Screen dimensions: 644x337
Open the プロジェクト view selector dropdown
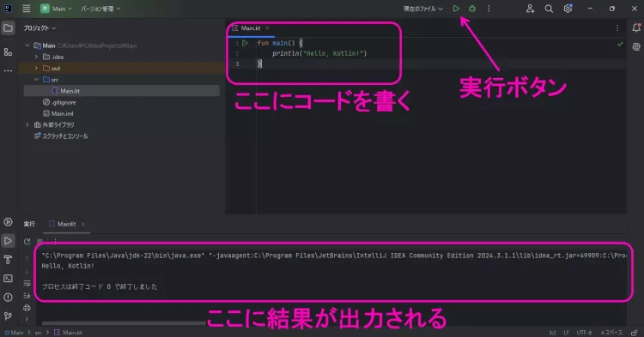39,28
